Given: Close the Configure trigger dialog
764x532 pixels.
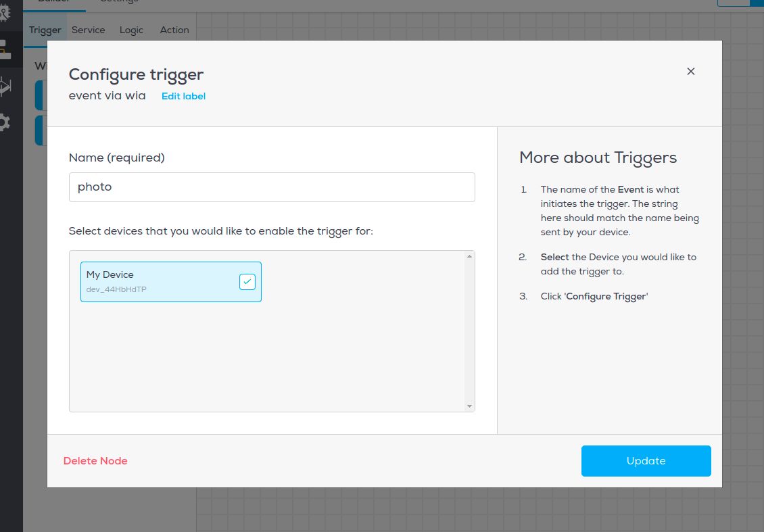Looking at the screenshot, I should point(690,72).
